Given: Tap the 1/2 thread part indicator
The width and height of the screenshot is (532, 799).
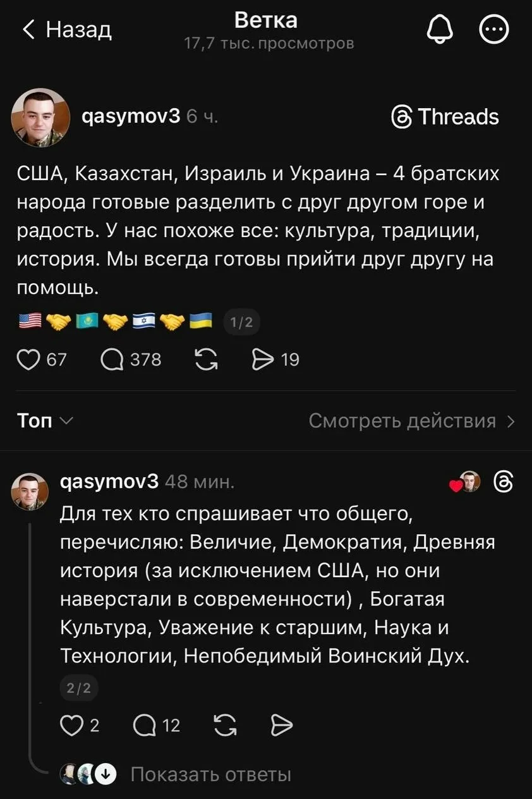Looking at the screenshot, I should tap(241, 323).
